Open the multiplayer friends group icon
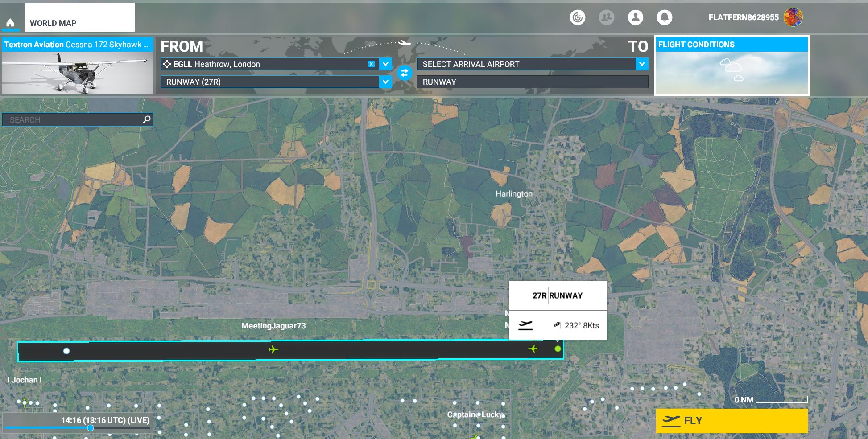The height and width of the screenshot is (439, 868). tap(606, 17)
